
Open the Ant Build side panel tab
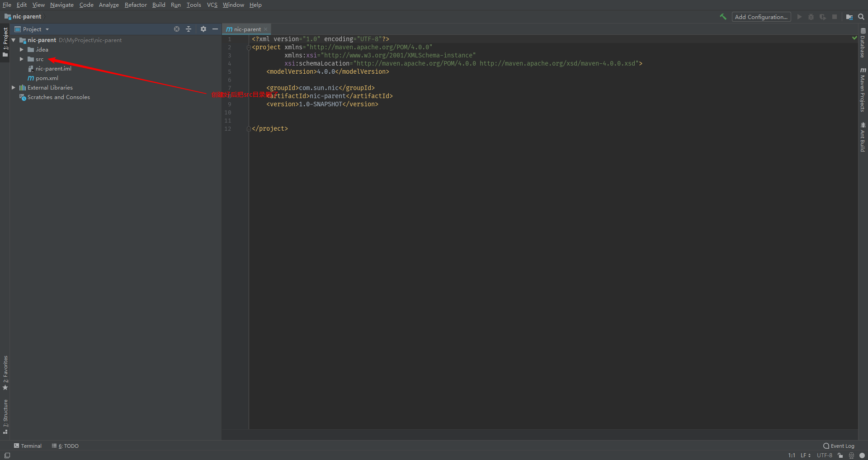coord(863,137)
